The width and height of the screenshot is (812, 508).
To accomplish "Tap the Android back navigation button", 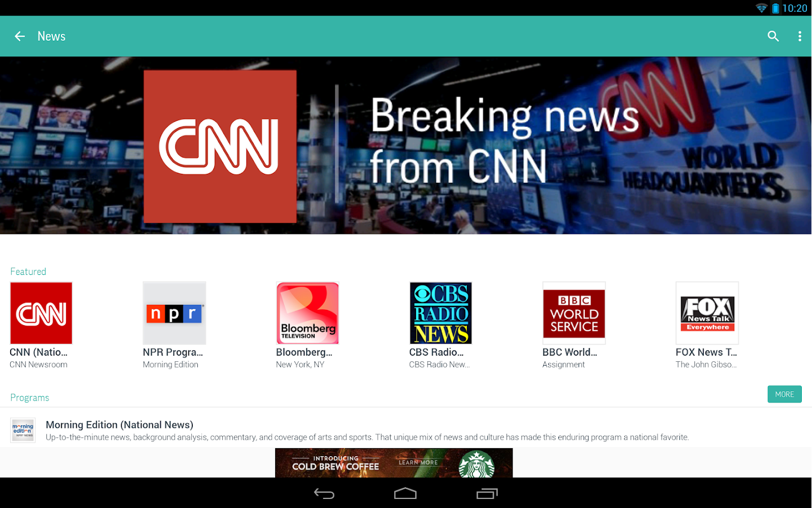I will click(324, 493).
